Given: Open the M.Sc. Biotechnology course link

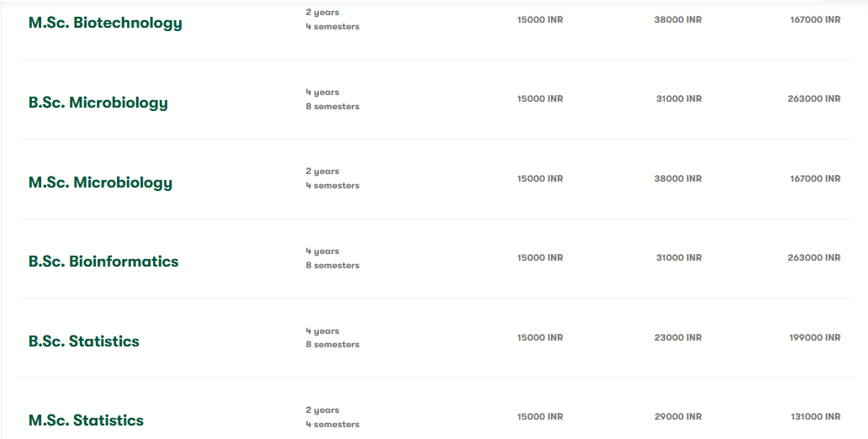Looking at the screenshot, I should click(x=105, y=23).
